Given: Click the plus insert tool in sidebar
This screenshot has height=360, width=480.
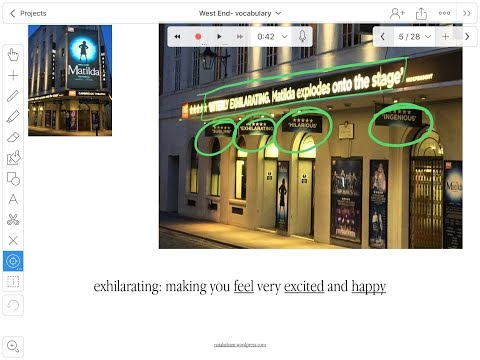Looking at the screenshot, I should 13,75.
